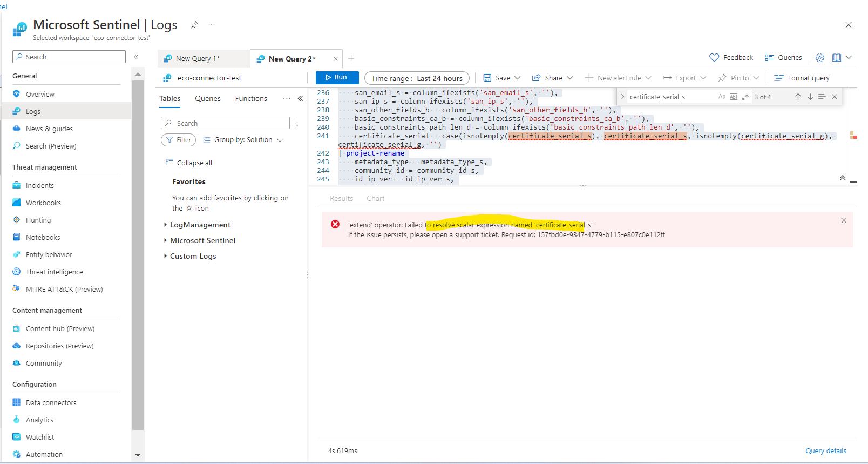Expand the chevron next to the book icon
Screen dimensions: 868x464
click(849, 57)
